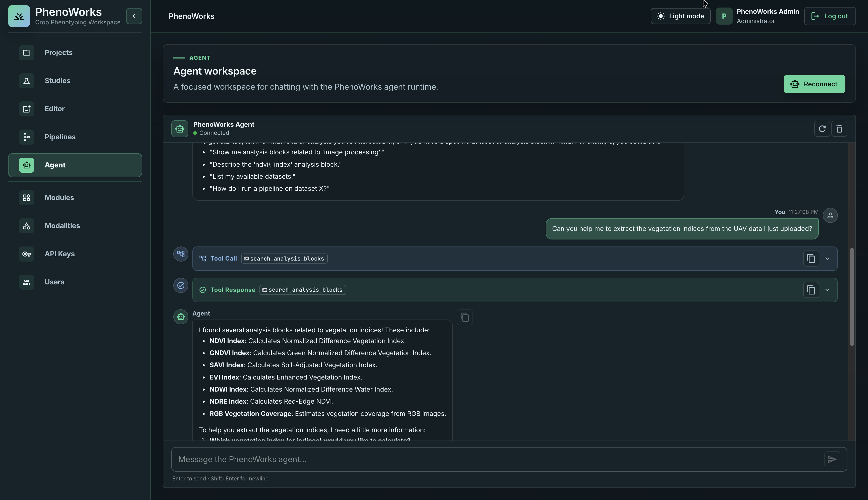This screenshot has width=868, height=500.
Task: Expand the Tool Call search_analysis_blocks row
Action: [x=827, y=259]
